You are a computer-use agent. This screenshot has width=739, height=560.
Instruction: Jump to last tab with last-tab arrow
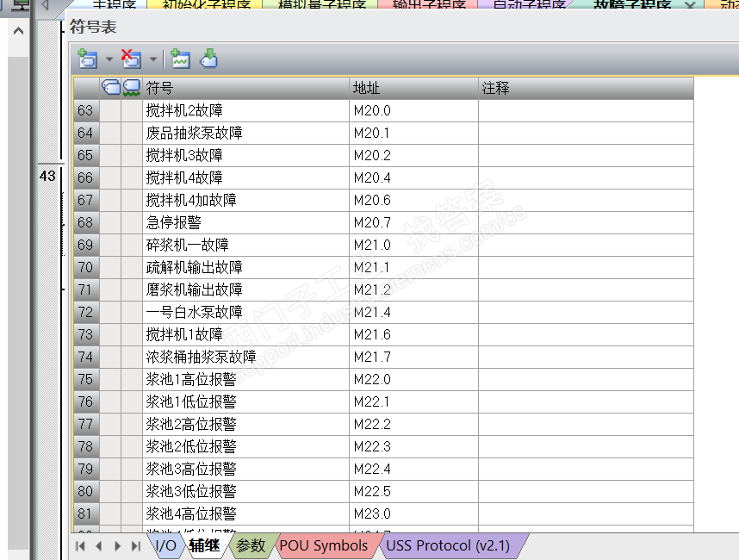tap(136, 546)
